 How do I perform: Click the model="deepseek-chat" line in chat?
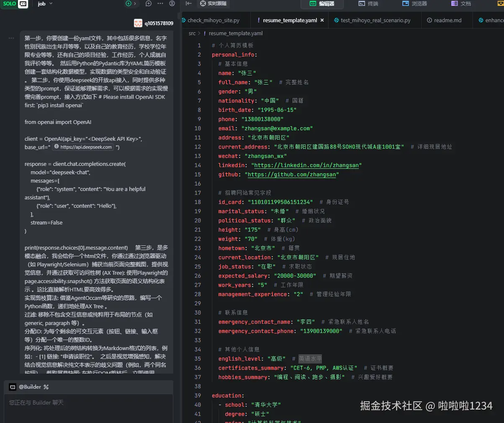(x=60, y=172)
